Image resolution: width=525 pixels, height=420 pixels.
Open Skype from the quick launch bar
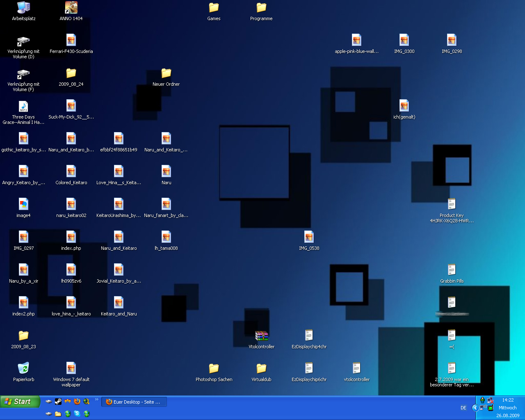[77, 413]
